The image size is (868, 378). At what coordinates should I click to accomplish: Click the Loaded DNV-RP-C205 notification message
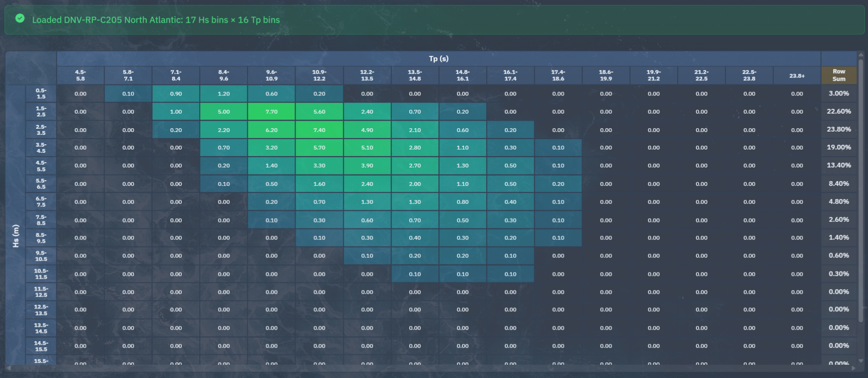coord(156,20)
